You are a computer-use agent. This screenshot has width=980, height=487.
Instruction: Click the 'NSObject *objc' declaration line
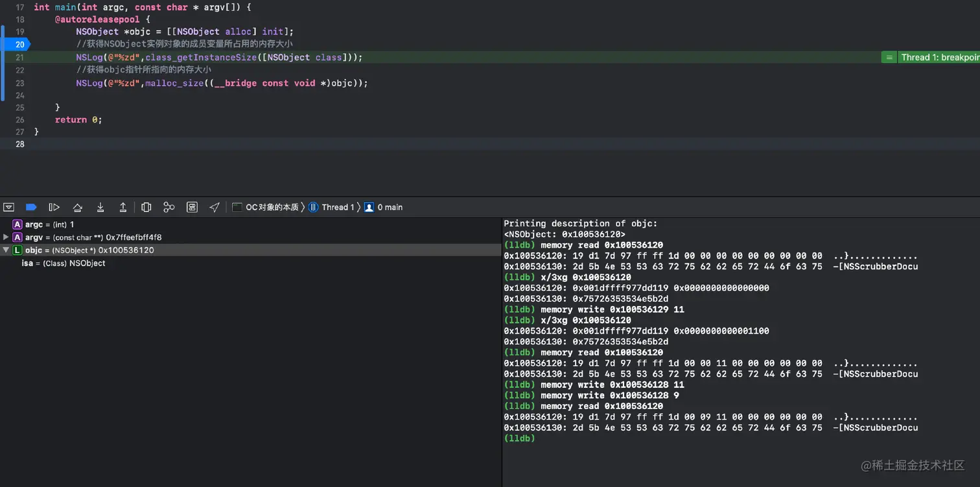tap(185, 32)
